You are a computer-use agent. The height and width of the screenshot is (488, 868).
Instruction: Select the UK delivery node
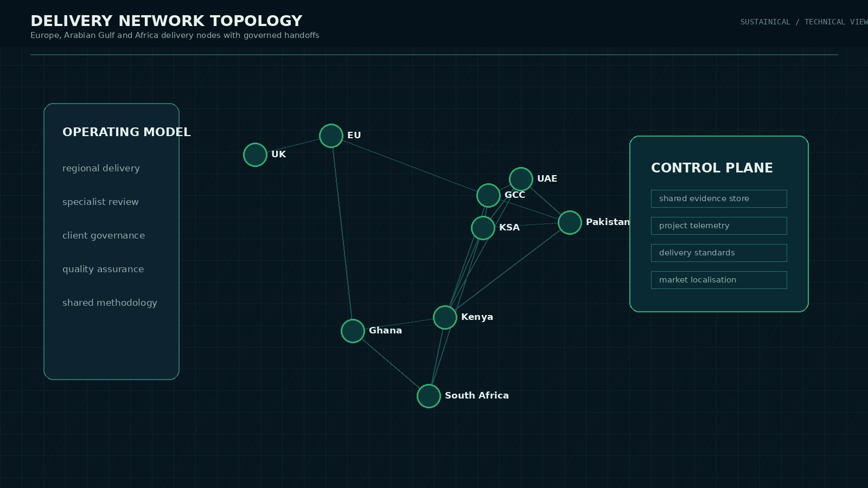pyautogui.click(x=254, y=155)
